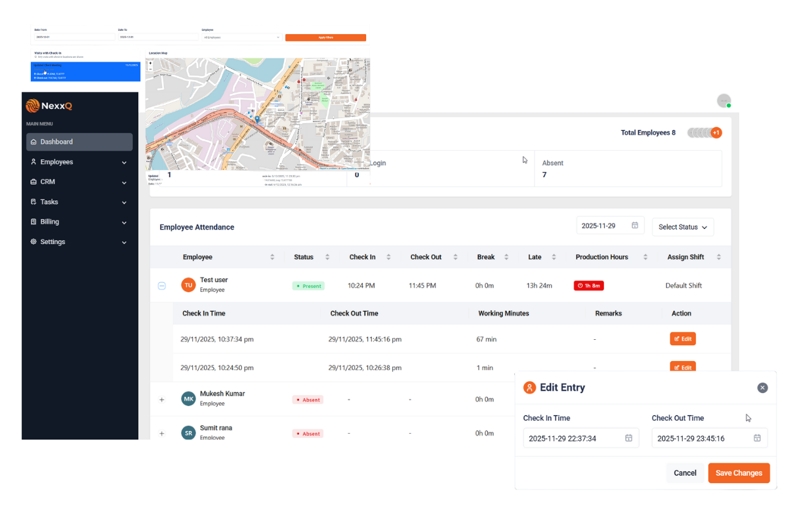This screenshot has height=517, width=812.
Task: Open calendar picker in Check In Time
Action: coord(628,438)
